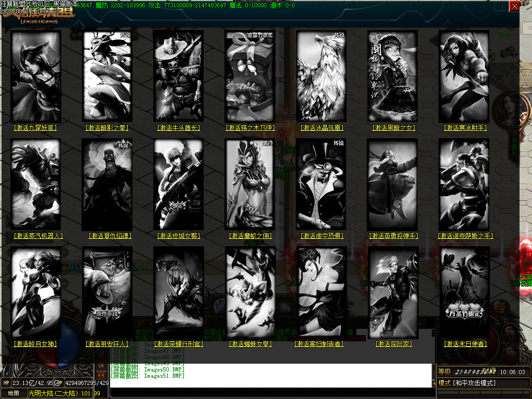Click the 激活皮城女警 link
The image size is (532, 399).
coord(179,236)
